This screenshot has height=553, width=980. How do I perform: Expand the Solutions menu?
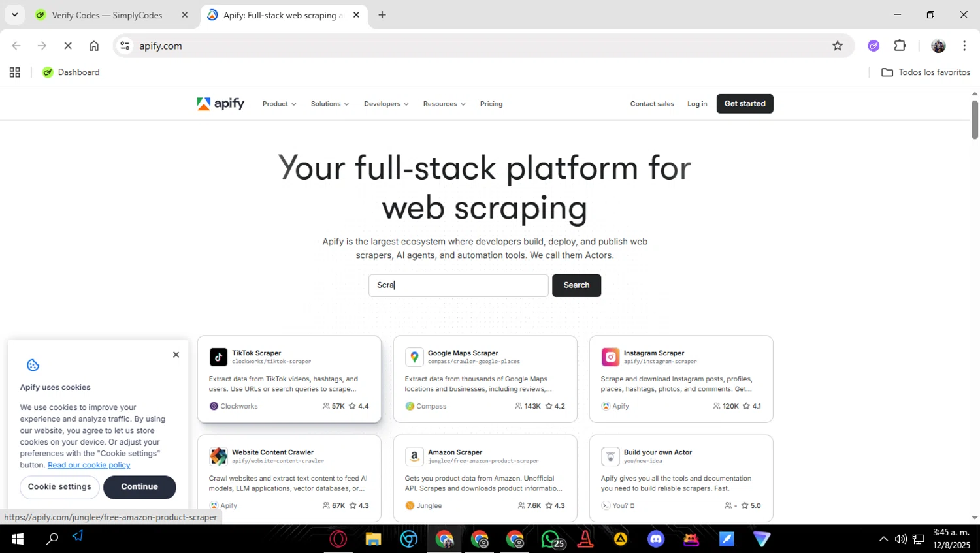(x=330, y=104)
